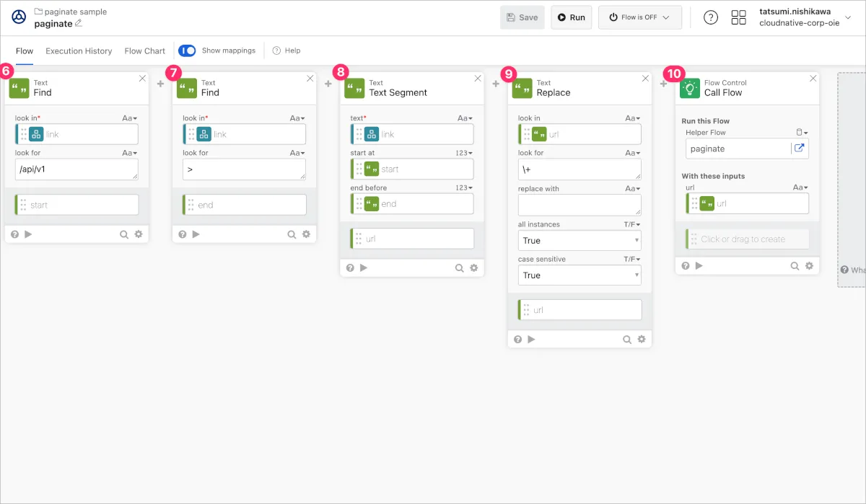Select the url output of Text Segment
This screenshot has height=504, width=866.
coord(412,239)
